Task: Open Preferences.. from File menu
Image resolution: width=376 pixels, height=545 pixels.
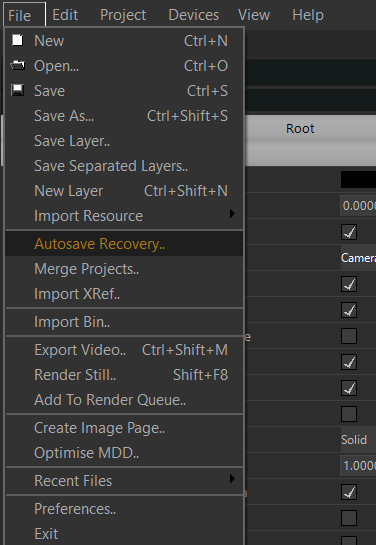Action: click(x=124, y=509)
